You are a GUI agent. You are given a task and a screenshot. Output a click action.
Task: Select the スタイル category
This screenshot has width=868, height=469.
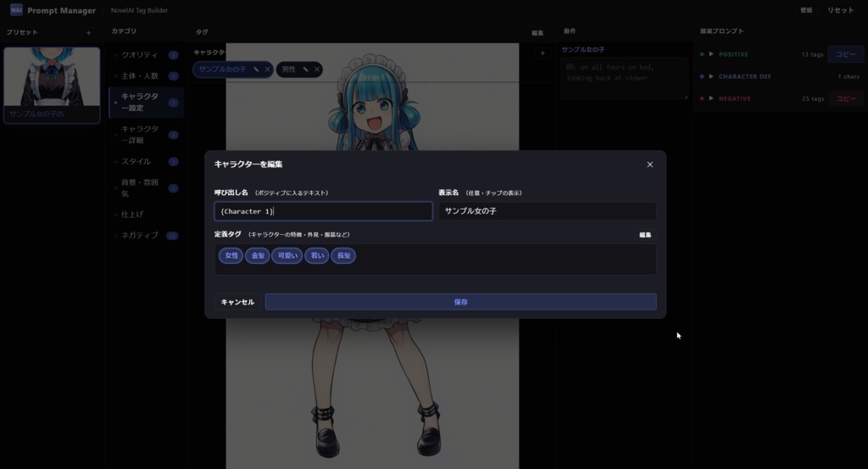click(x=146, y=162)
